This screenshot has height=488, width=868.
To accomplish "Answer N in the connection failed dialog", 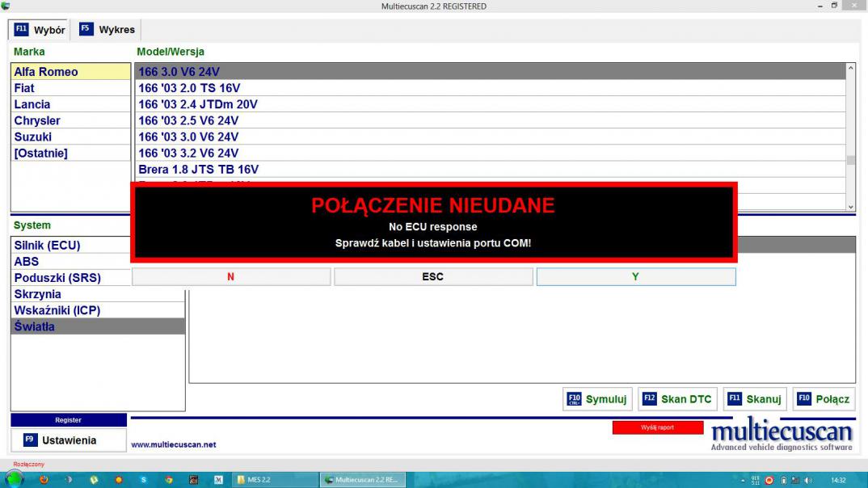I will (x=231, y=276).
